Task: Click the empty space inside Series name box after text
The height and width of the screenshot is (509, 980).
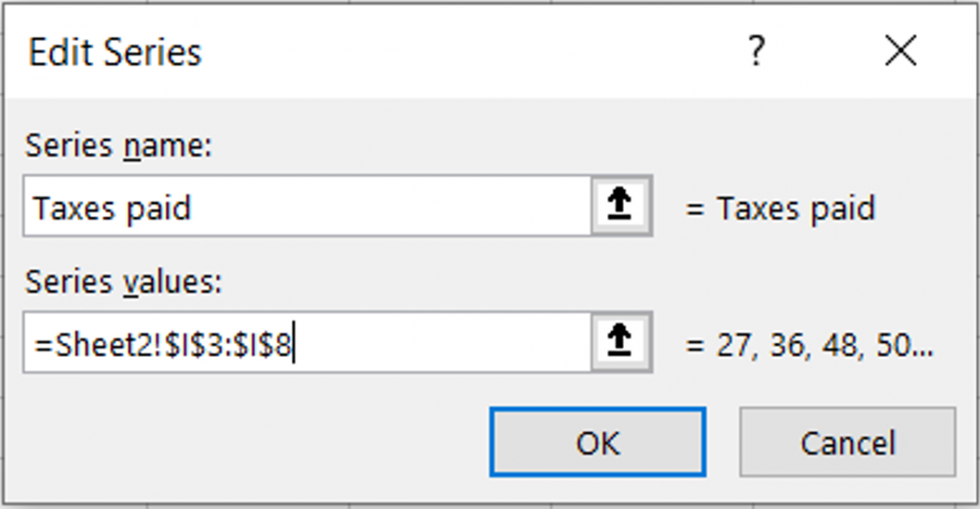Action: [x=387, y=207]
